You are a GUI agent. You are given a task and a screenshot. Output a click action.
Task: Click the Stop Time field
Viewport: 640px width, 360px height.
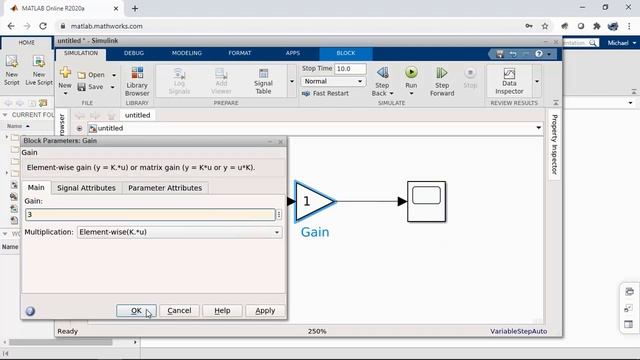click(x=350, y=69)
